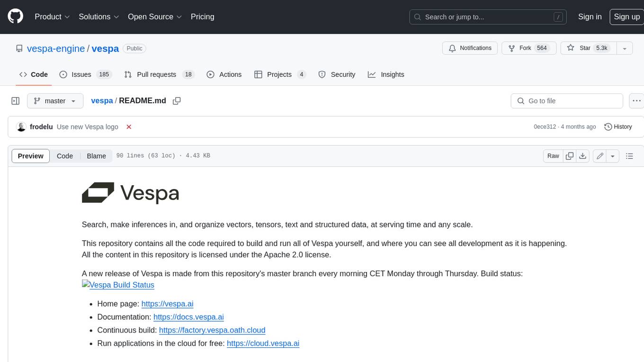Open the Pricing page

point(202,17)
